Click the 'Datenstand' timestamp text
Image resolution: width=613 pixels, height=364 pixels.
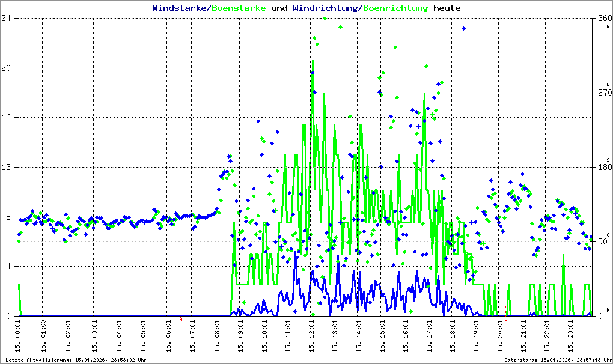[558, 360]
